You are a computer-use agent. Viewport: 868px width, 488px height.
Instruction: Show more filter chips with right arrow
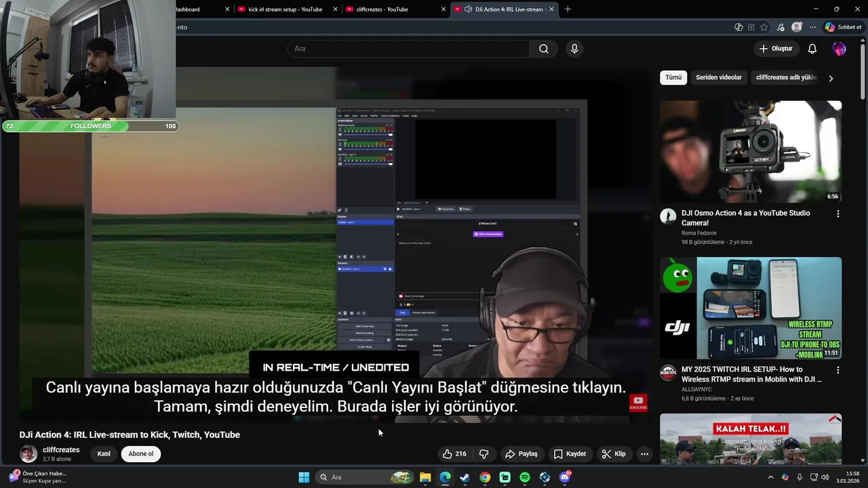tap(831, 78)
